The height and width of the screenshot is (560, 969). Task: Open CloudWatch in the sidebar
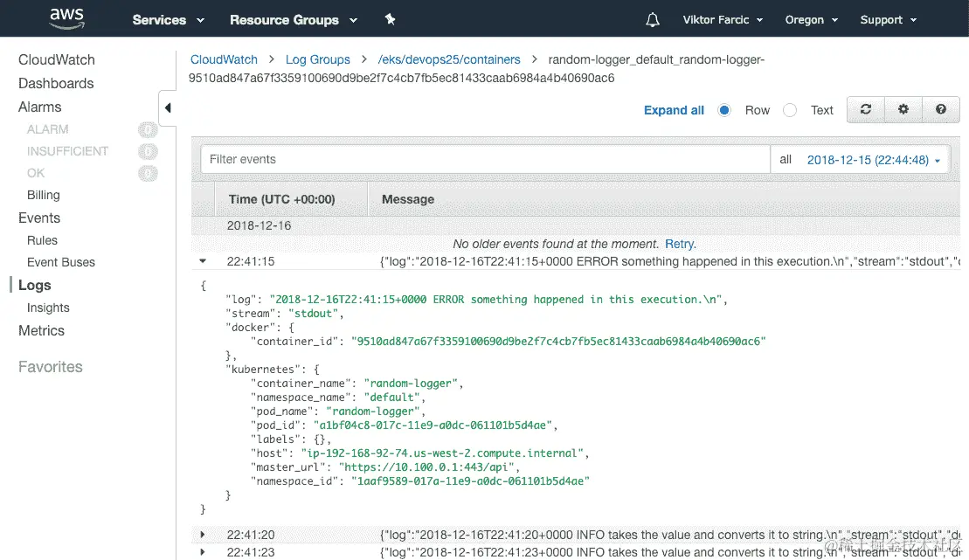[x=56, y=60]
